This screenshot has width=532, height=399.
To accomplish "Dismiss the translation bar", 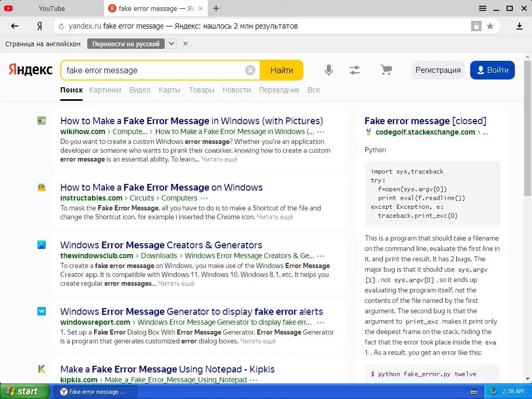I will (185, 44).
